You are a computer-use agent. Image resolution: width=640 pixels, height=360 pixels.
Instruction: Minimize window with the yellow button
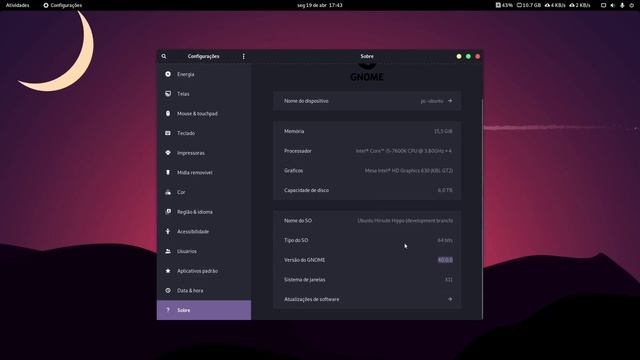click(x=459, y=56)
